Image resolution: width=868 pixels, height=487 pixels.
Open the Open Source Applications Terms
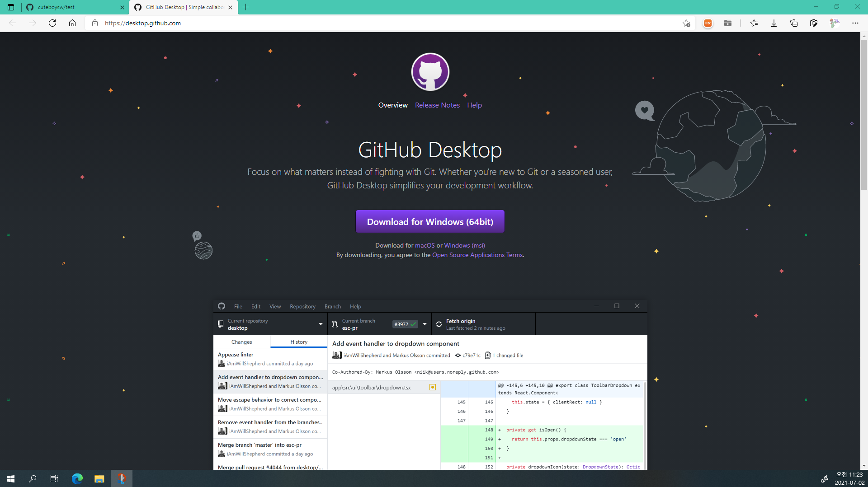click(x=477, y=255)
